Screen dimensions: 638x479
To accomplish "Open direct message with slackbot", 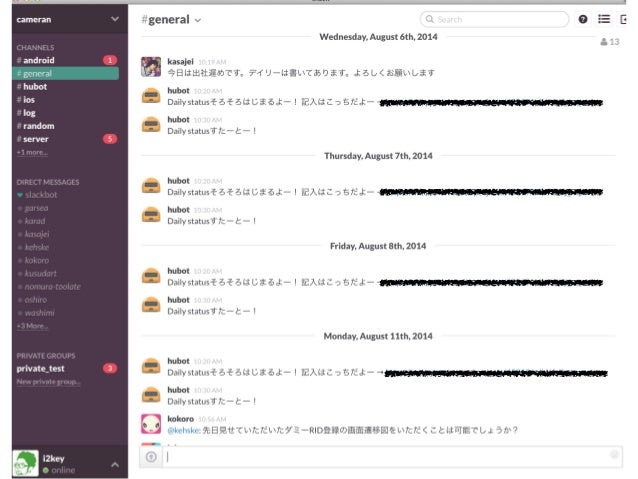I will click(x=41, y=195).
